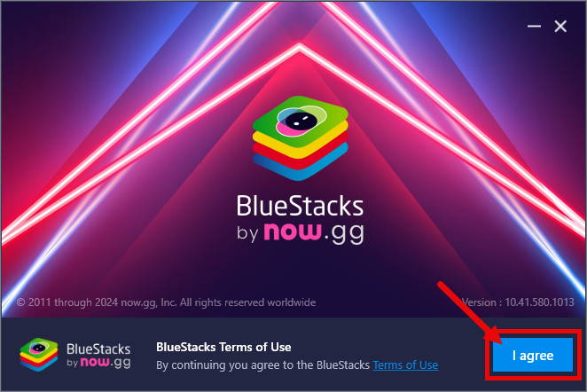Click the small BlueStacks wordmark in bottom bar
This screenshot has width=587, height=392.
coord(98,349)
